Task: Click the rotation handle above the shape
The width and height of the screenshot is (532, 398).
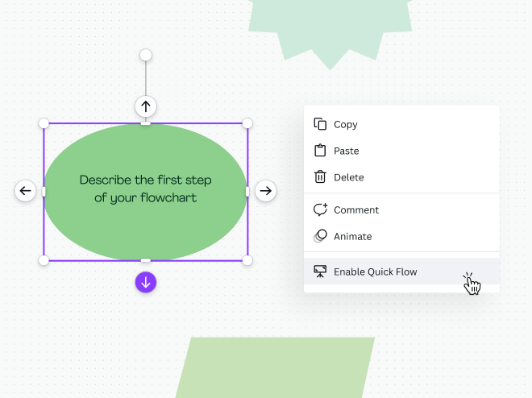Action: 146,55
